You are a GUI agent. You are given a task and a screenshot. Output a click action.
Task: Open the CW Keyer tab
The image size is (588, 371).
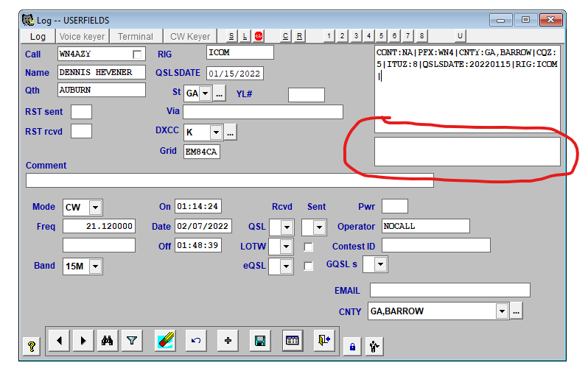tap(189, 36)
